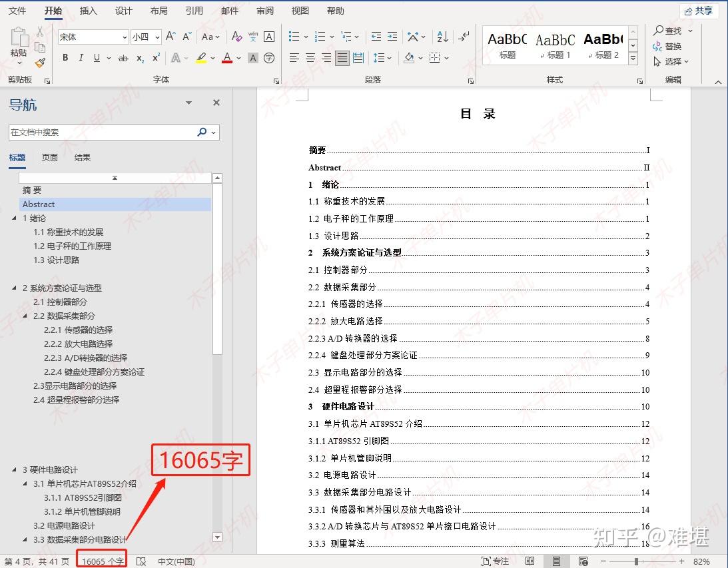The height and width of the screenshot is (568, 728).
Task: Click the 共享 share button
Action: [699, 11]
